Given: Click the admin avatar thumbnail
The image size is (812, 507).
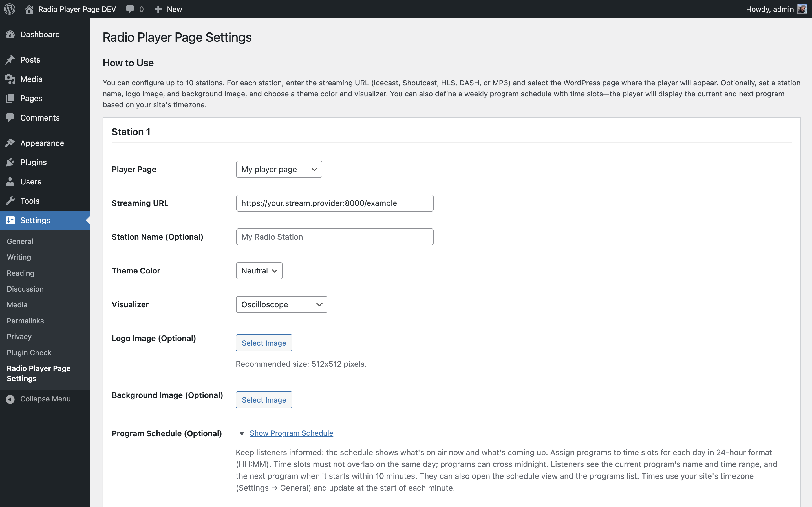Looking at the screenshot, I should (x=802, y=9).
